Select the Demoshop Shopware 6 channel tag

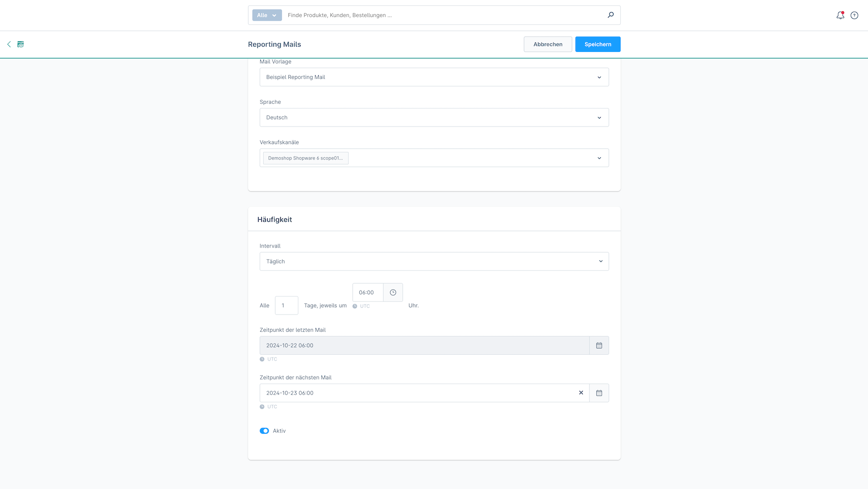coord(306,158)
